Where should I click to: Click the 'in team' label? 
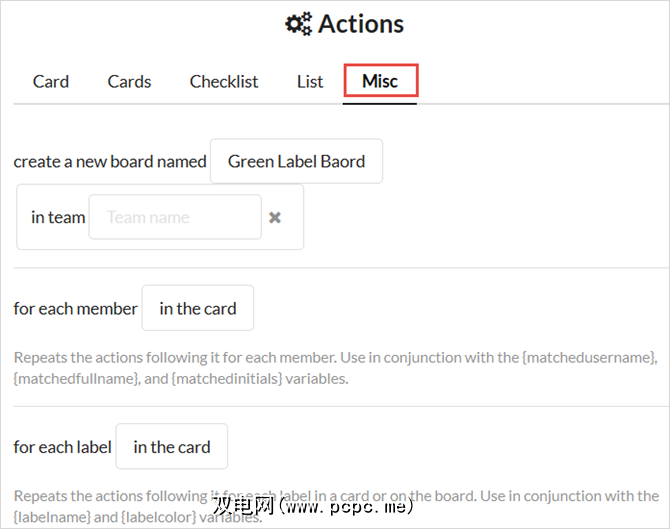tap(58, 217)
